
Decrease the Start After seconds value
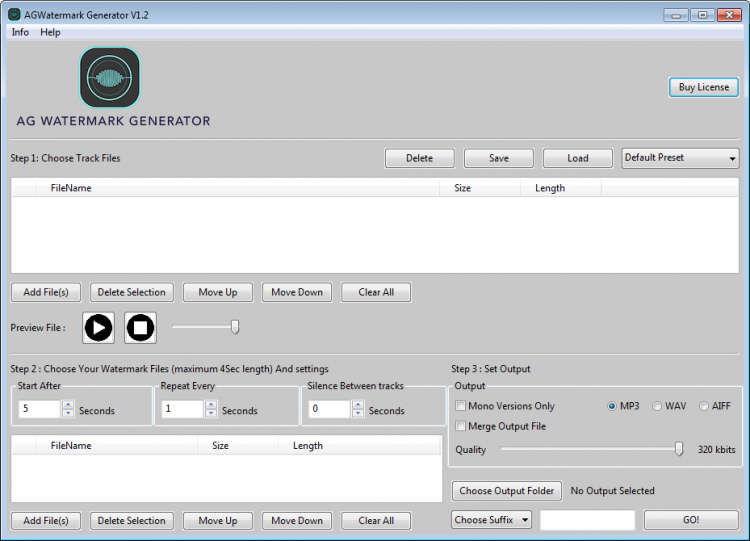68,413
